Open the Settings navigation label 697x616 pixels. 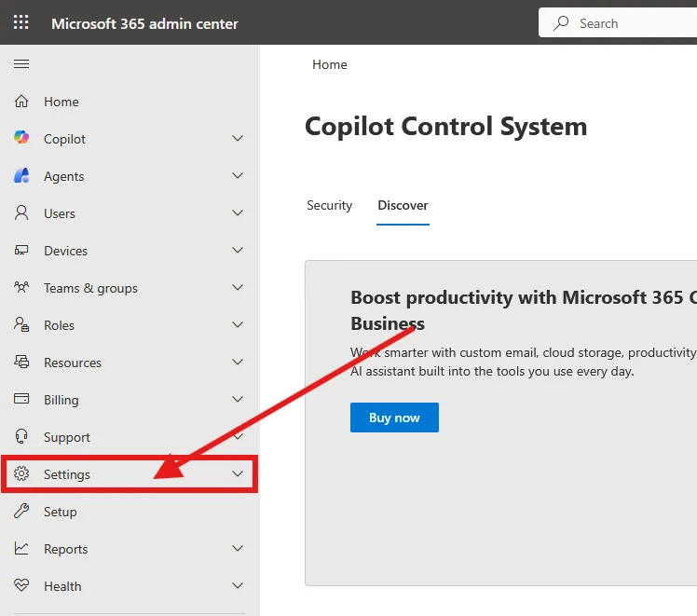tap(67, 474)
